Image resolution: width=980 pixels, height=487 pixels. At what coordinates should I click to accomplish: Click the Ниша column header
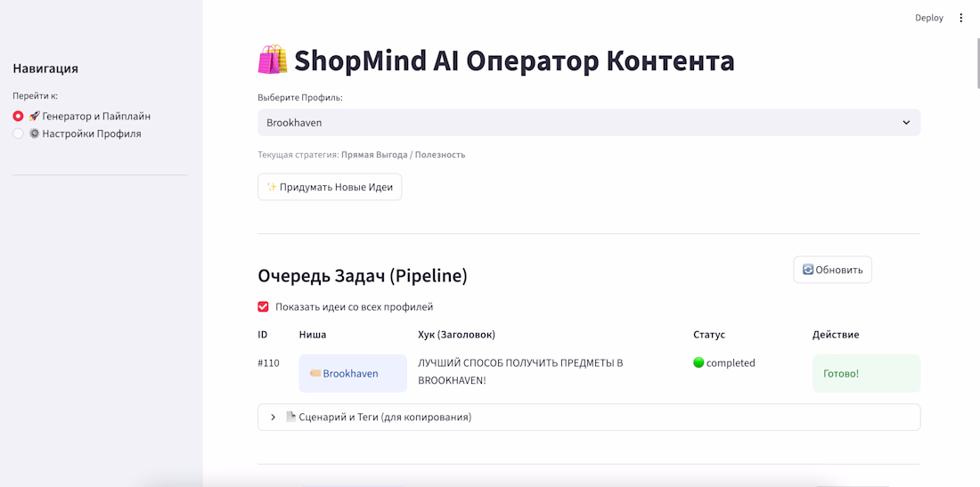point(313,335)
